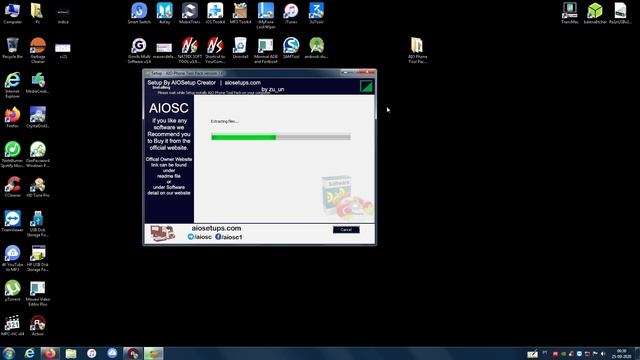Open AIO Phone Tool Pack folder on desktop
640x360 pixels.
pyautogui.click(x=417, y=50)
